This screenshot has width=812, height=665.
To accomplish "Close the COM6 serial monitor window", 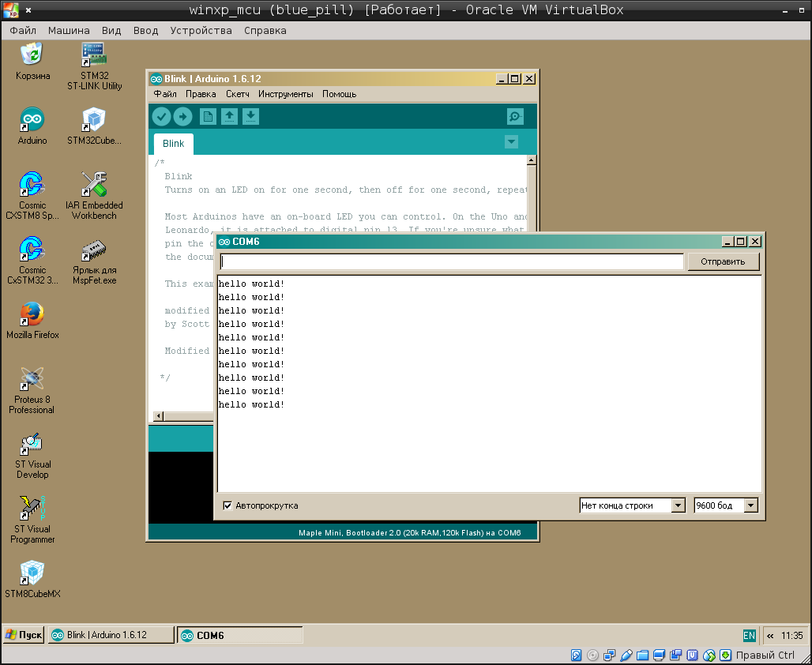I will click(x=755, y=242).
